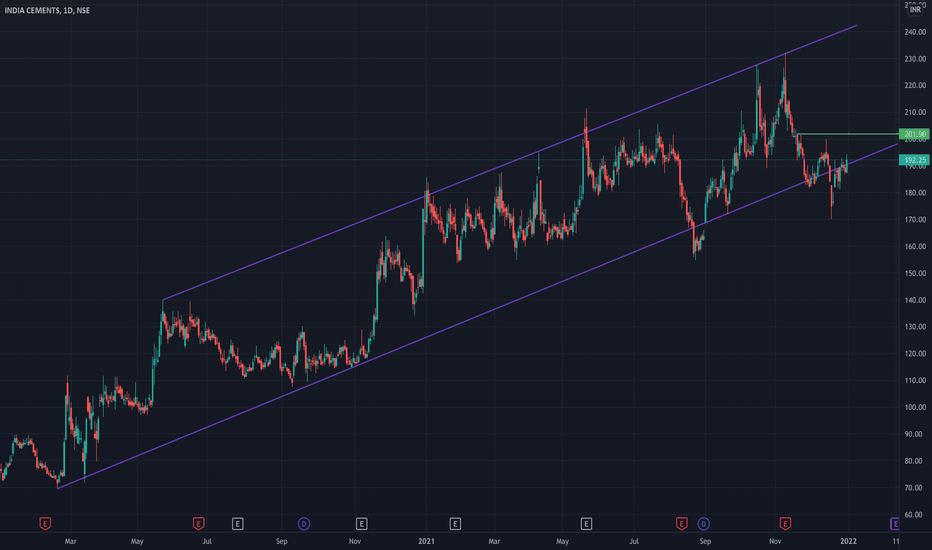Click the gray earnings marker near Nov 2020
Image resolution: width=932 pixels, height=550 pixels.
pos(361,524)
